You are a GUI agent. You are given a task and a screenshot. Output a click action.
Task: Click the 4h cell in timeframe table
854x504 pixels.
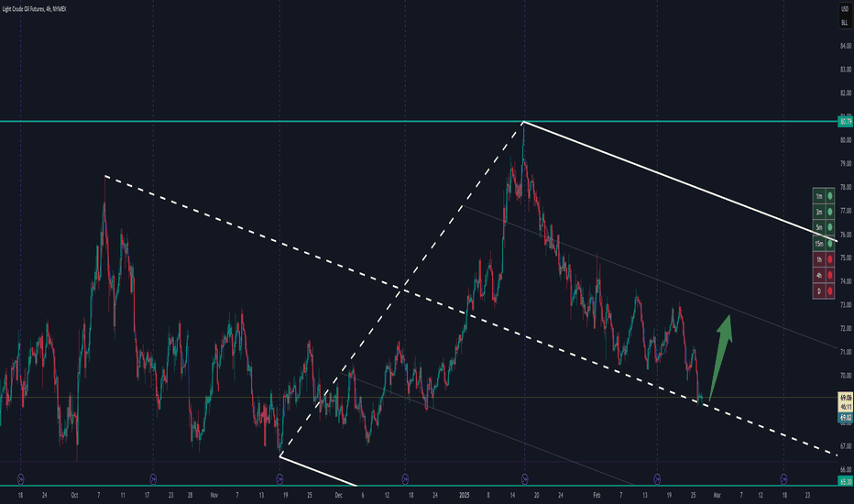click(x=819, y=275)
